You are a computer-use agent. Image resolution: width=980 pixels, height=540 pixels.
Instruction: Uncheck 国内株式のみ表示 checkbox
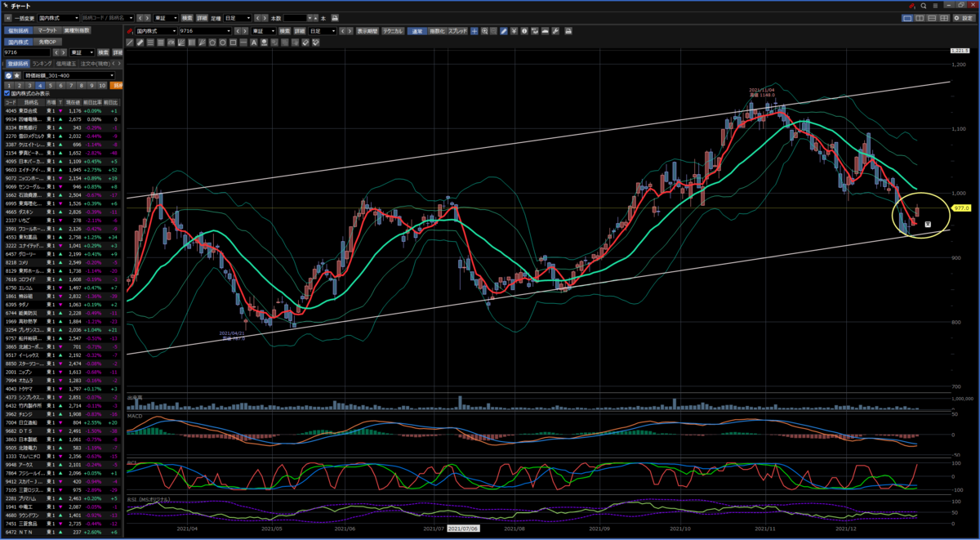pyautogui.click(x=7, y=93)
